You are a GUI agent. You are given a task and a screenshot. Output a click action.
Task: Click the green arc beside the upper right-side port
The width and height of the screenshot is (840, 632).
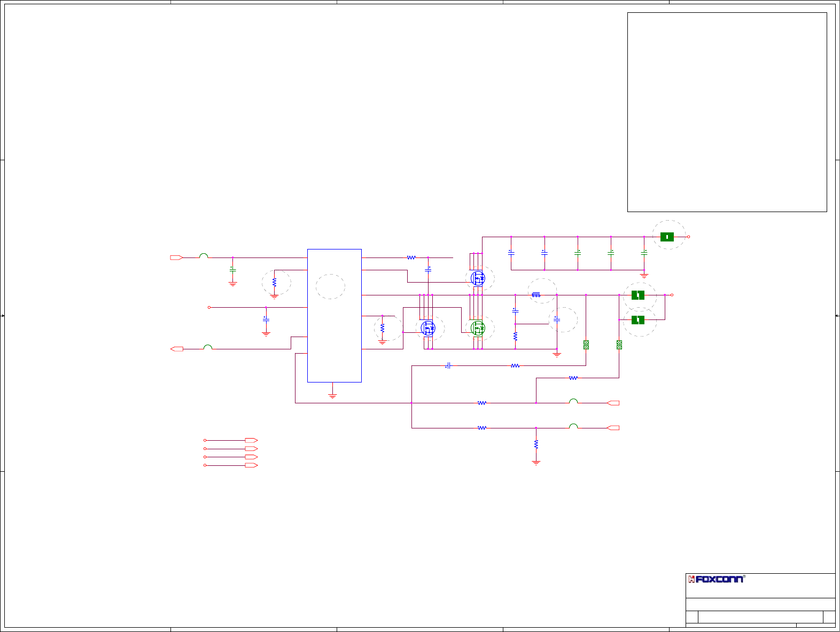pyautogui.click(x=573, y=401)
